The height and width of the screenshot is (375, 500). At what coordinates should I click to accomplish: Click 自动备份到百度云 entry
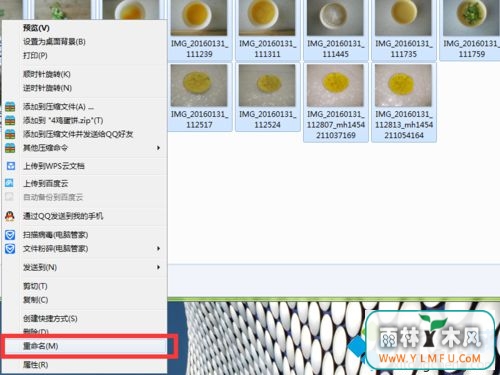[x=53, y=197]
